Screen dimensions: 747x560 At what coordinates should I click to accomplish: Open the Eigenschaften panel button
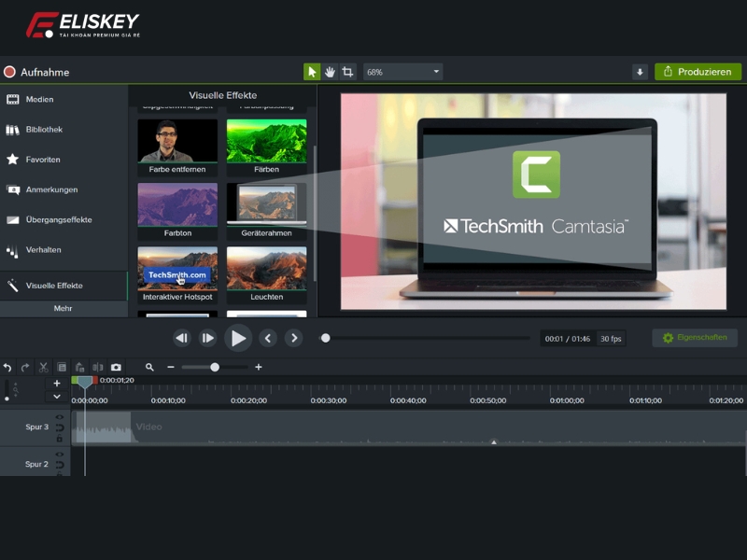(x=696, y=338)
